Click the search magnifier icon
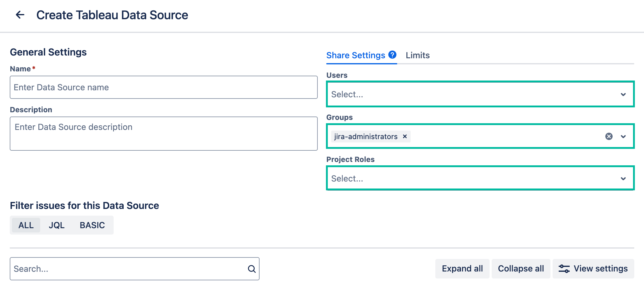The height and width of the screenshot is (291, 644). 252,269
